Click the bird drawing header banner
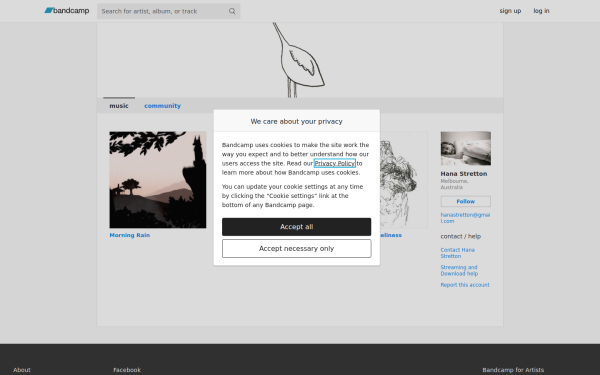 pyautogui.click(x=300, y=60)
